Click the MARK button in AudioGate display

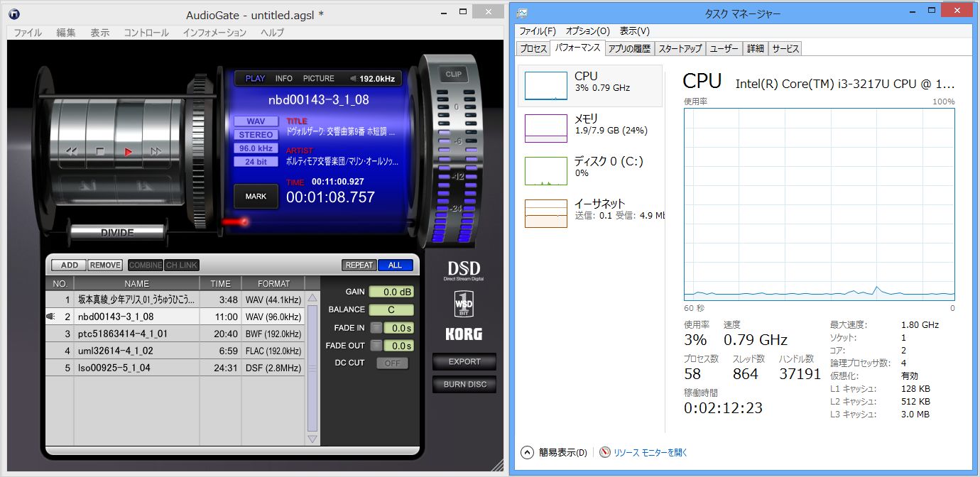click(256, 197)
